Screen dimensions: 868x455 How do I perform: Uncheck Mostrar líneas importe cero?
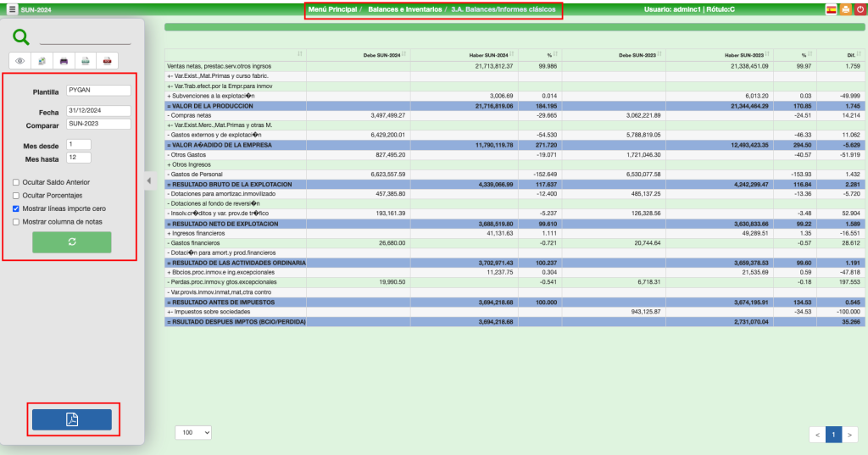point(16,208)
